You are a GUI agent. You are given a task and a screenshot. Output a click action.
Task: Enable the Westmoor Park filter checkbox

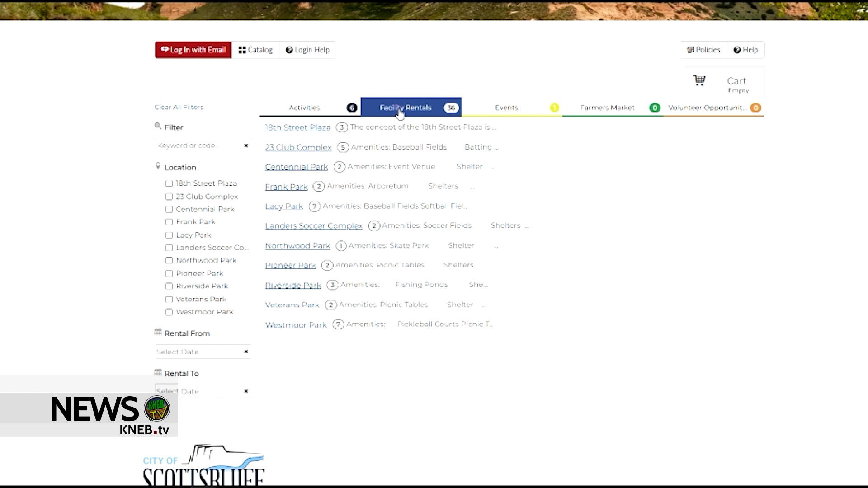(169, 312)
